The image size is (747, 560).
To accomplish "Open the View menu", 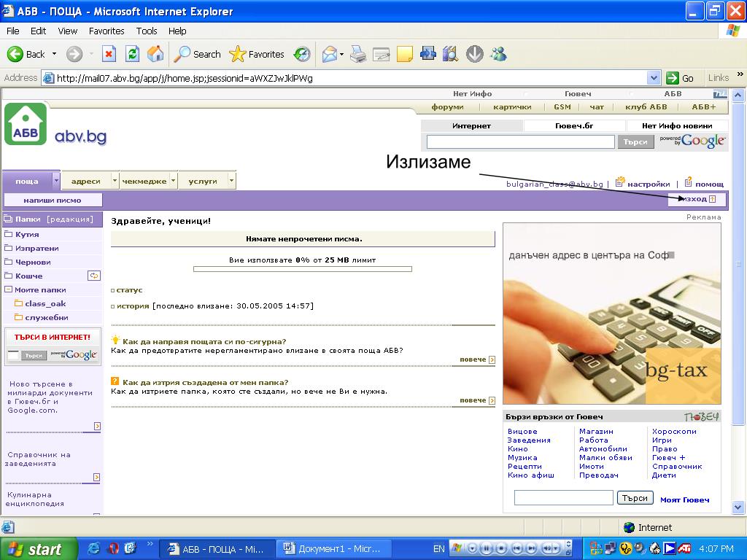I will [x=68, y=31].
